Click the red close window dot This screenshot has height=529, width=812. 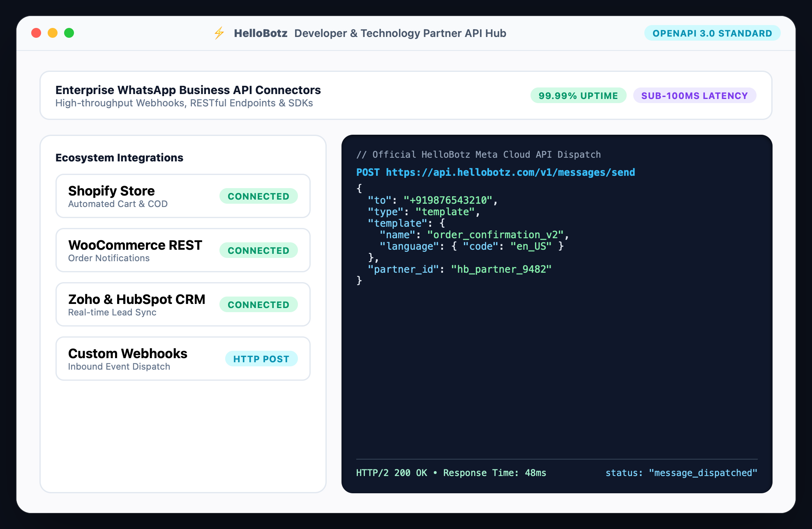tap(36, 33)
